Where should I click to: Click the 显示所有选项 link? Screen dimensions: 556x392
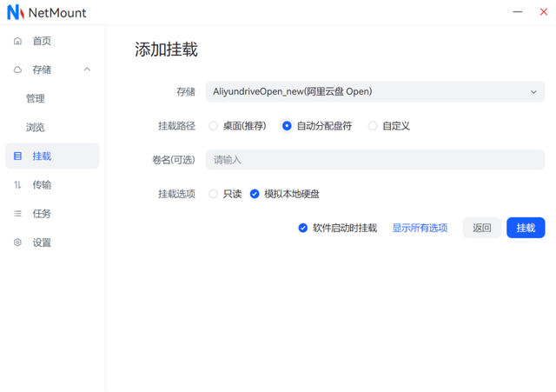(x=420, y=228)
